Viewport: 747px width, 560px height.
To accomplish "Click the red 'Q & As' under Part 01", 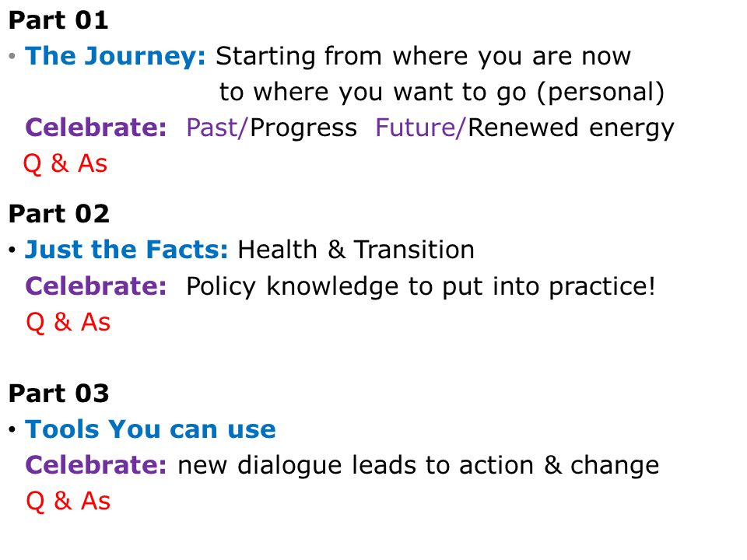I will (65, 164).
